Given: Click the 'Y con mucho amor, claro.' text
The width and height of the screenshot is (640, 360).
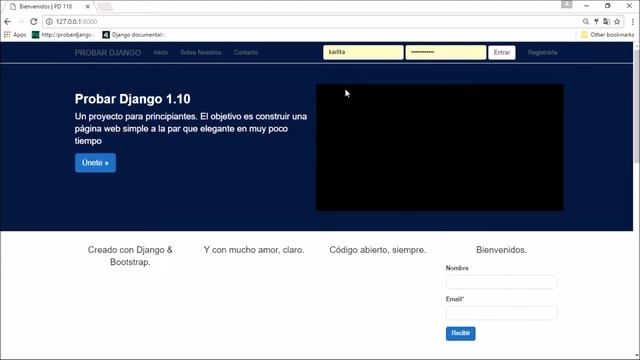Looking at the screenshot, I should click(254, 250).
